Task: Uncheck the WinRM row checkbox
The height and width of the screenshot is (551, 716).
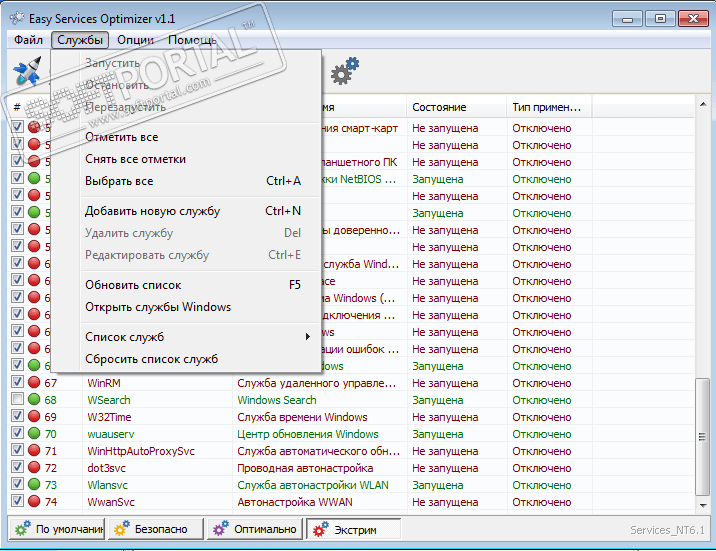Action: coord(17,382)
